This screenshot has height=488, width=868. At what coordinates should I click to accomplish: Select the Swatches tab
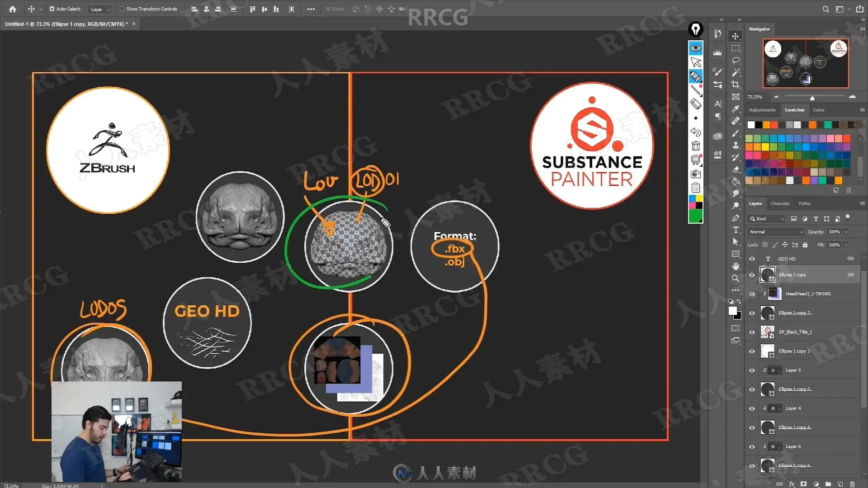[x=794, y=110]
